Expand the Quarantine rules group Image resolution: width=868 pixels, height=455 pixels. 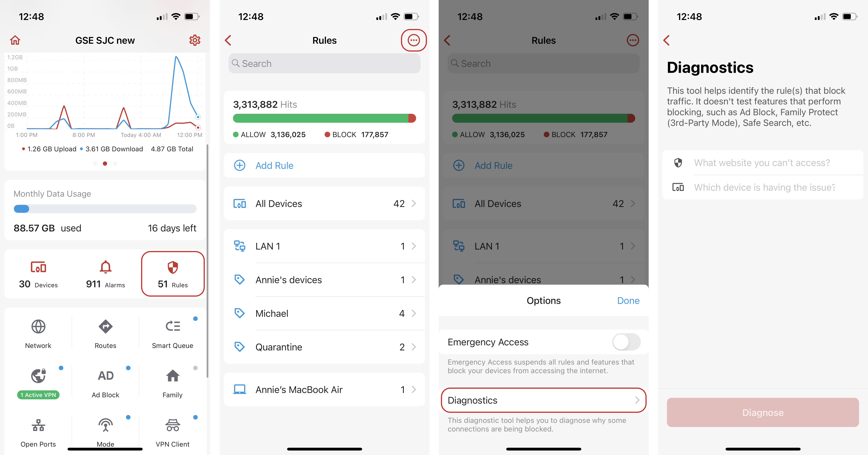click(324, 347)
